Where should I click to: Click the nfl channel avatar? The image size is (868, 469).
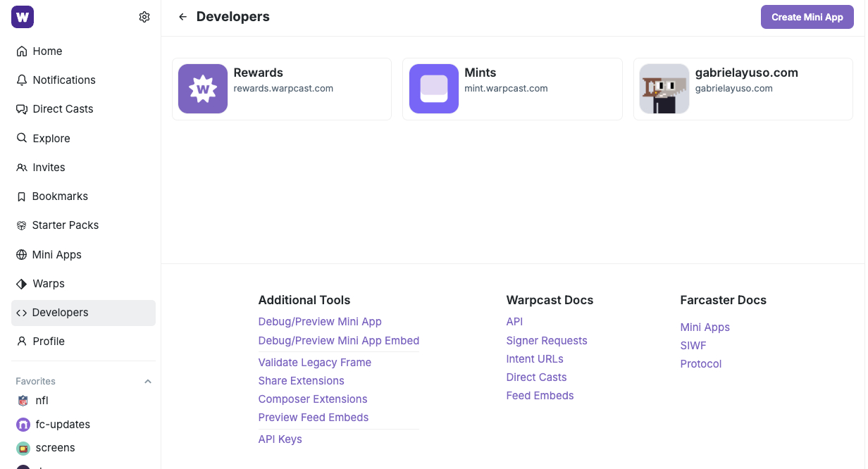click(x=23, y=401)
